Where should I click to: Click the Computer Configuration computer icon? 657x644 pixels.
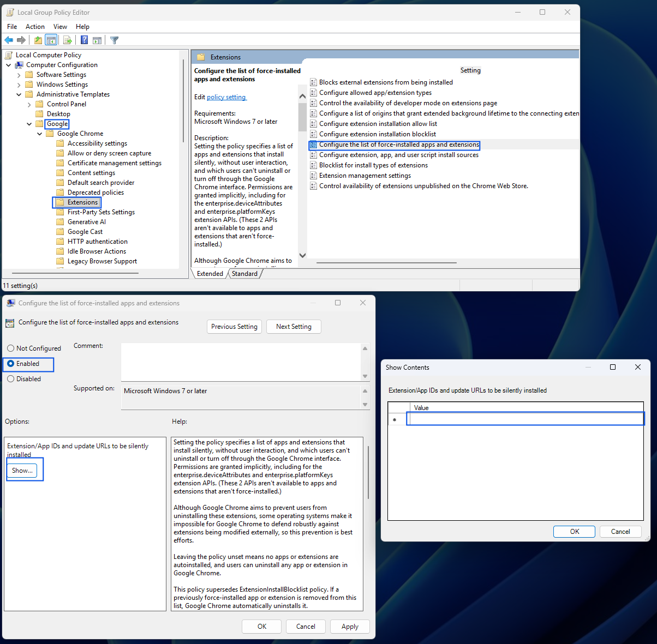click(19, 64)
